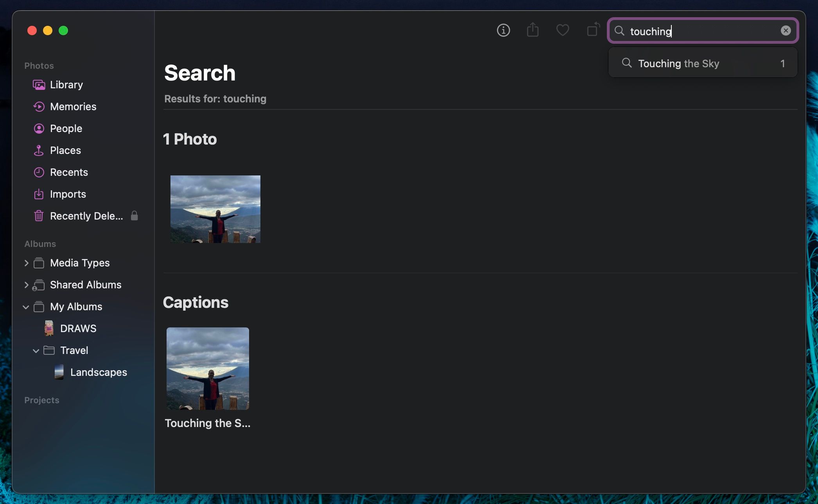Open Memories in the sidebar

[x=73, y=107]
